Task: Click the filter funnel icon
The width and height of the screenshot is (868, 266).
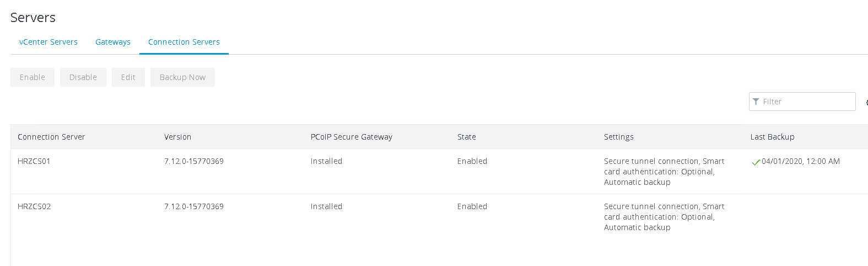Action: click(756, 102)
